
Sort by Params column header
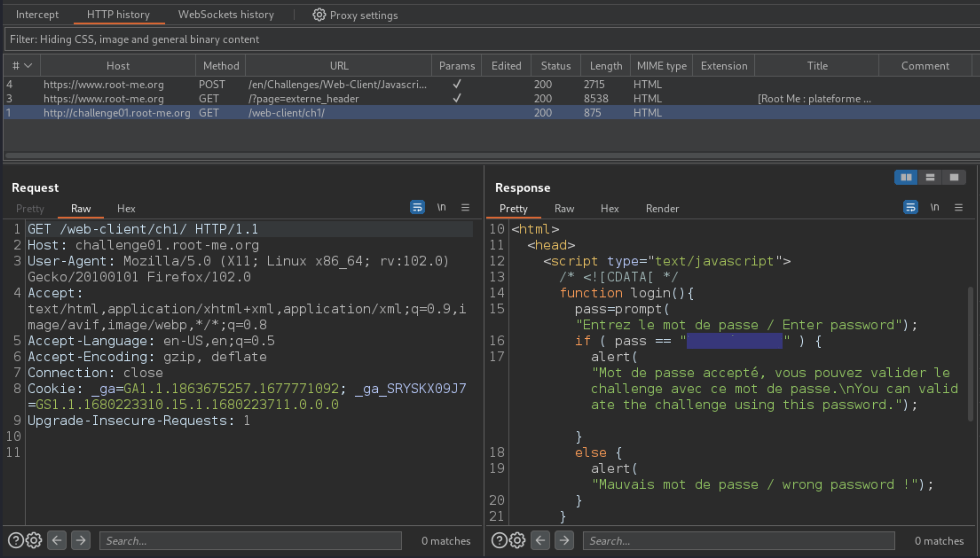click(457, 66)
